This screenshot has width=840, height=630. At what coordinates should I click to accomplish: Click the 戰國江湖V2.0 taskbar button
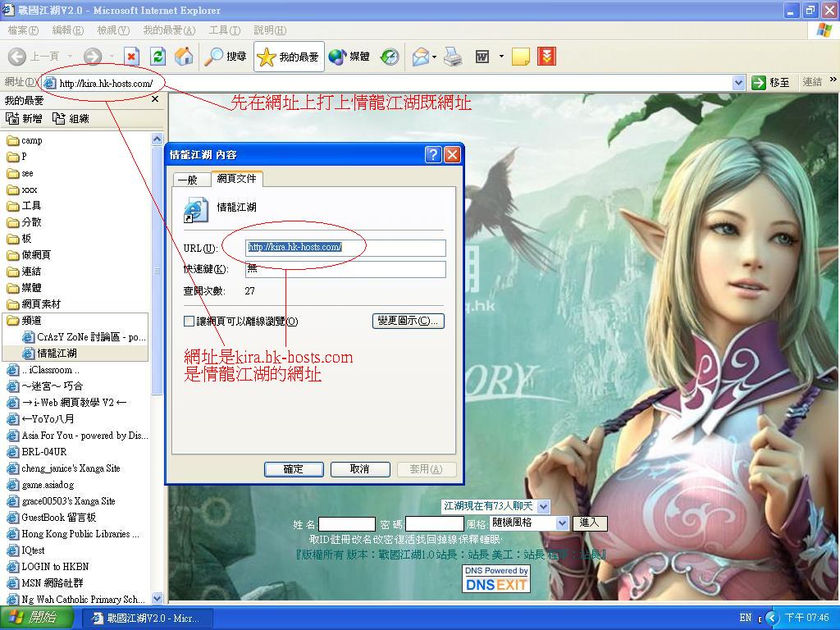[x=148, y=619]
